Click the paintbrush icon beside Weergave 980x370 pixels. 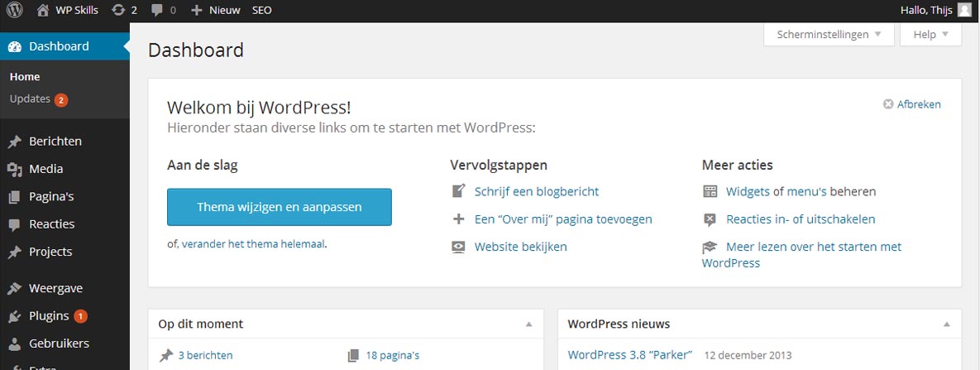pos(14,289)
